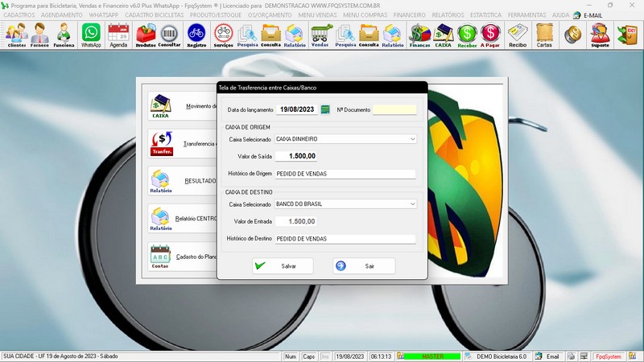Click the Cartas toolbar icon

click(544, 35)
